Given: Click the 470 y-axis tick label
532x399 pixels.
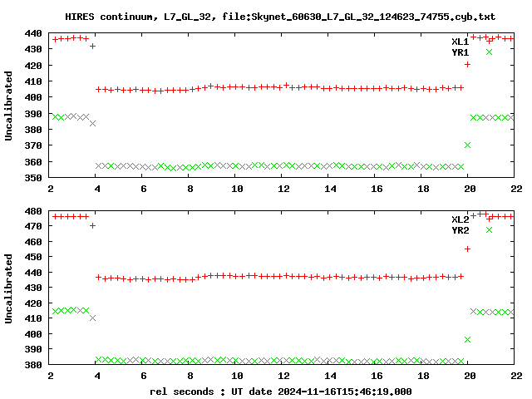Looking at the screenshot, I should 33,226.
